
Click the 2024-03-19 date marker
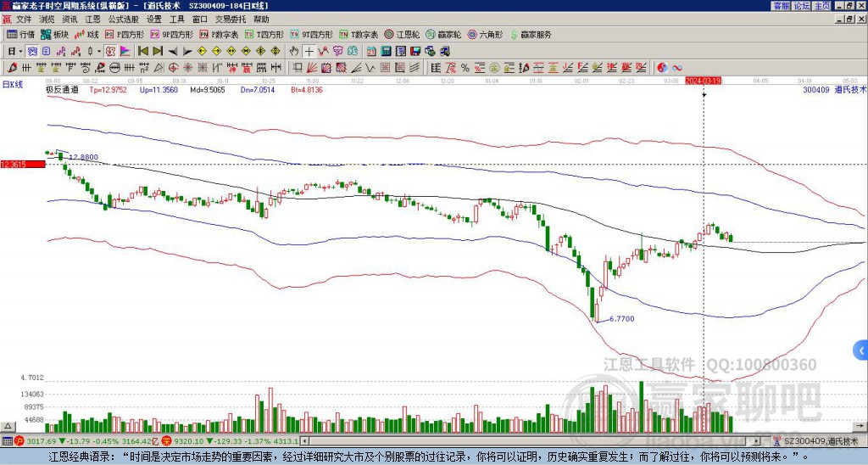tap(703, 81)
